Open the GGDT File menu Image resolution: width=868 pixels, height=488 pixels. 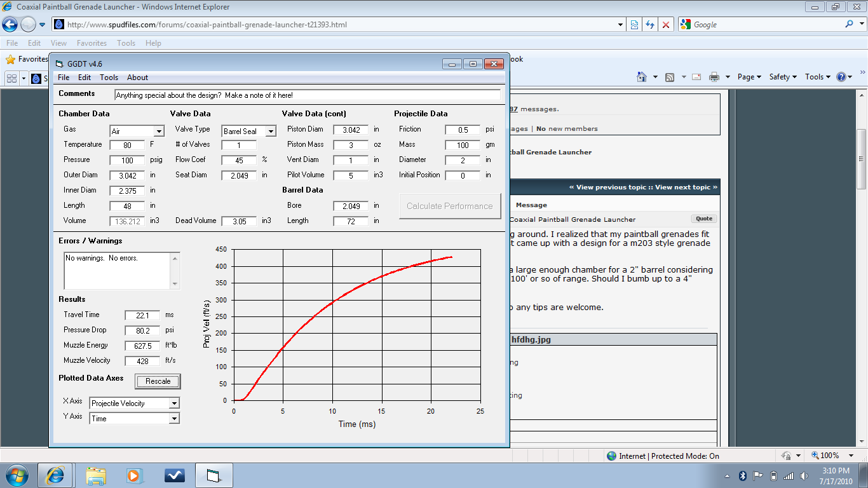pos(64,78)
